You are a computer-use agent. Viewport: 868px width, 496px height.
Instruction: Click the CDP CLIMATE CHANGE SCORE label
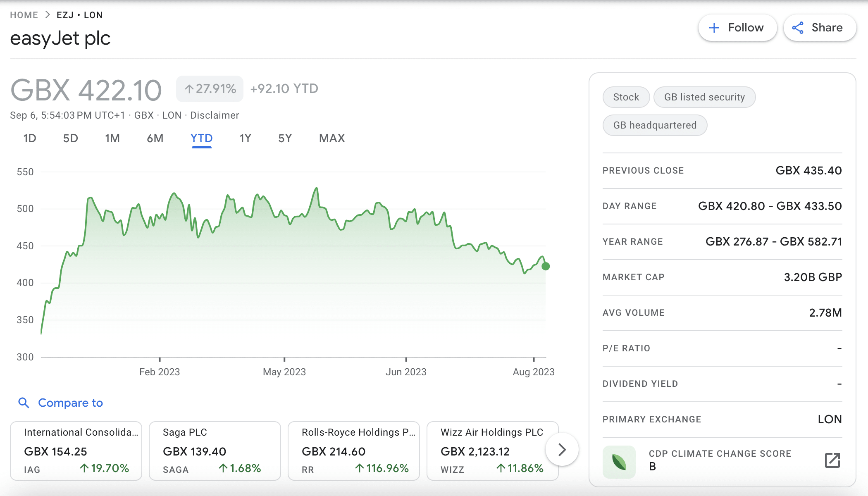pyautogui.click(x=720, y=453)
